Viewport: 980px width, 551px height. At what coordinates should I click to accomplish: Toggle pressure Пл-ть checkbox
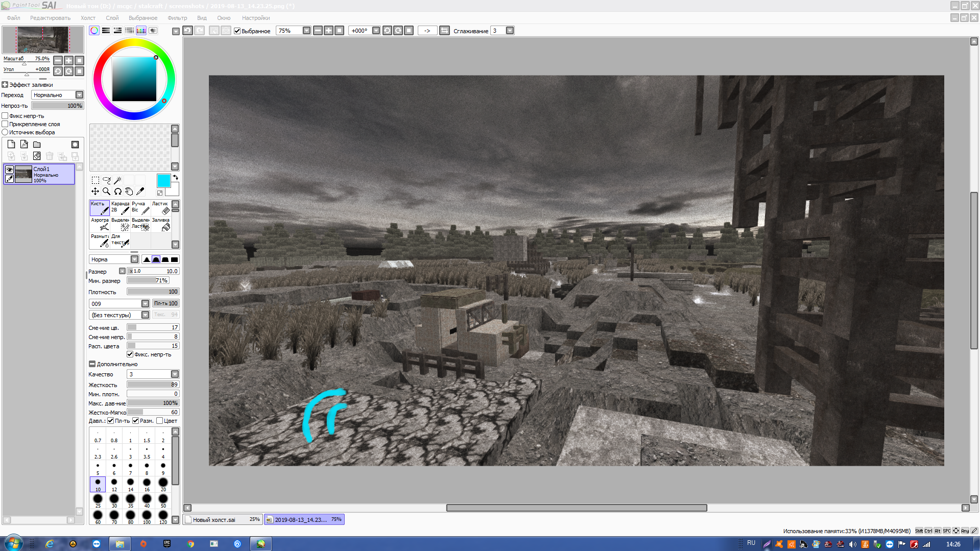[111, 421]
